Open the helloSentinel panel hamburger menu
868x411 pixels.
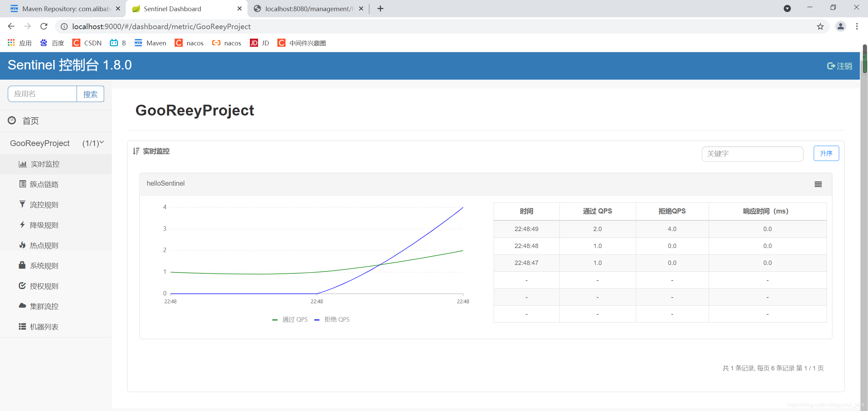[818, 184]
